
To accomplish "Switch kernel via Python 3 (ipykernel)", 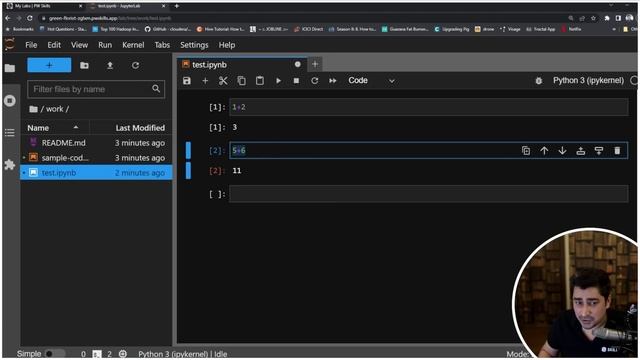I will pos(588,80).
